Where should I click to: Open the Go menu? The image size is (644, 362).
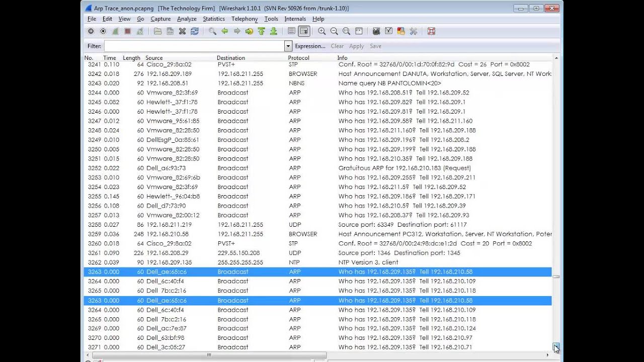pyautogui.click(x=140, y=19)
